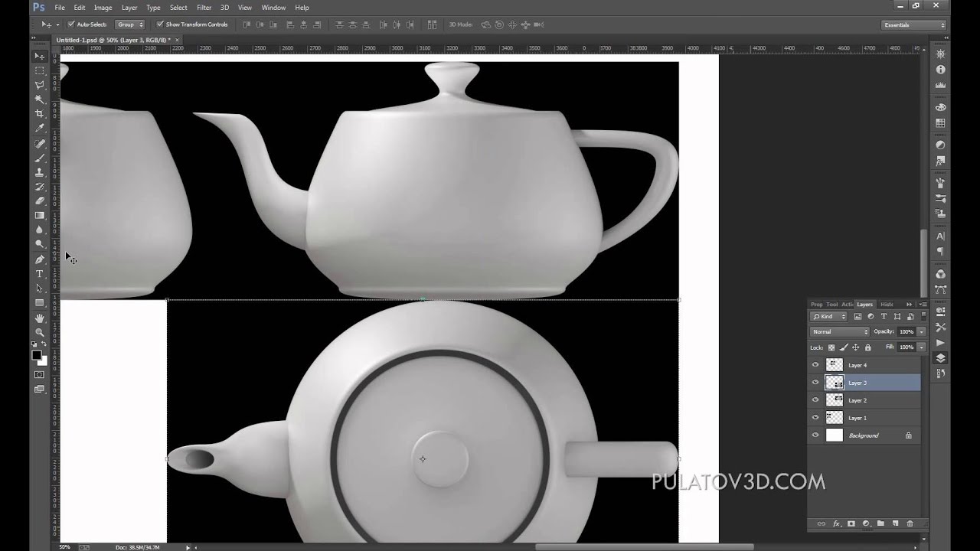Viewport: 980px width, 551px height.
Task: Open the Normal blend mode dropdown
Action: (x=840, y=332)
